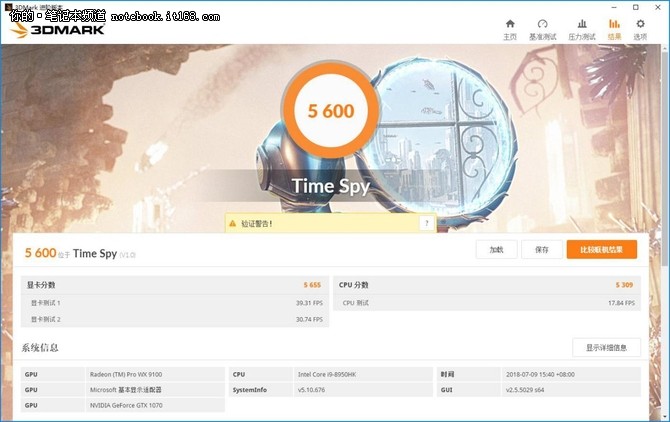Click the 加载 load button
Image resolution: width=670 pixels, height=422 pixels.
coord(497,249)
